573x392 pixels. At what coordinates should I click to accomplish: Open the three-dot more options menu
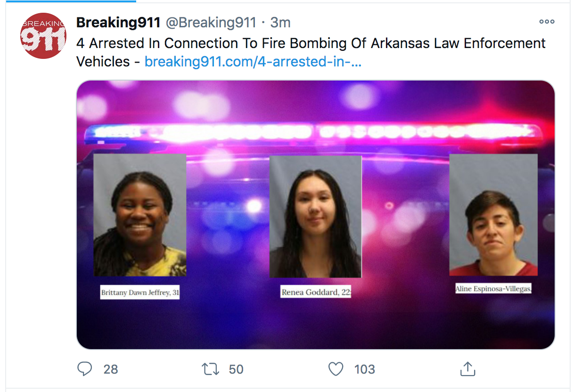547,22
